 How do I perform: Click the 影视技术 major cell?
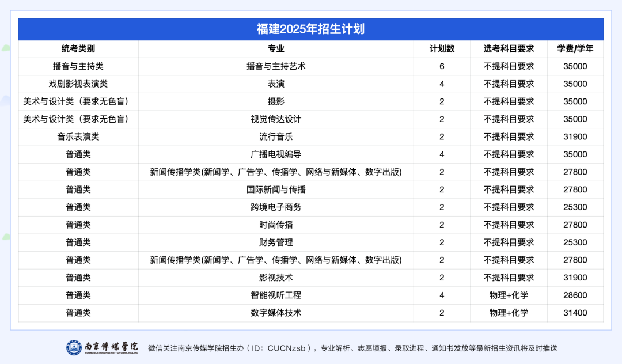(276, 278)
